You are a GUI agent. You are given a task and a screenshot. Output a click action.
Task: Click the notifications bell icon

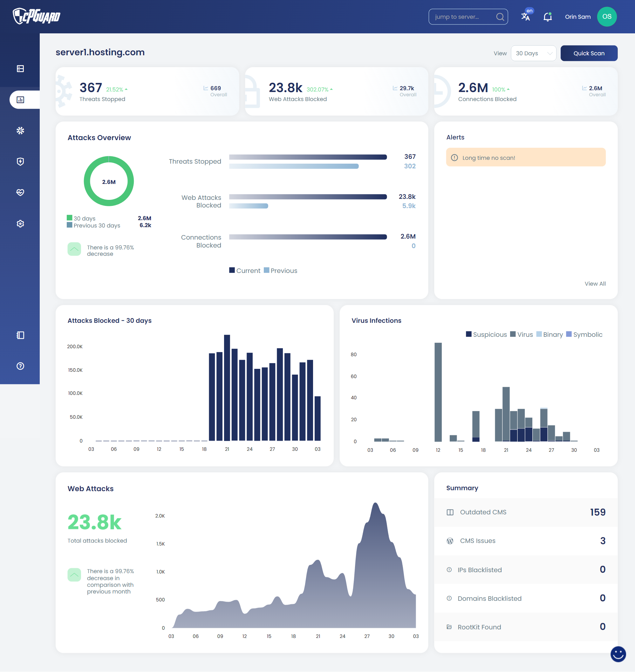(547, 17)
